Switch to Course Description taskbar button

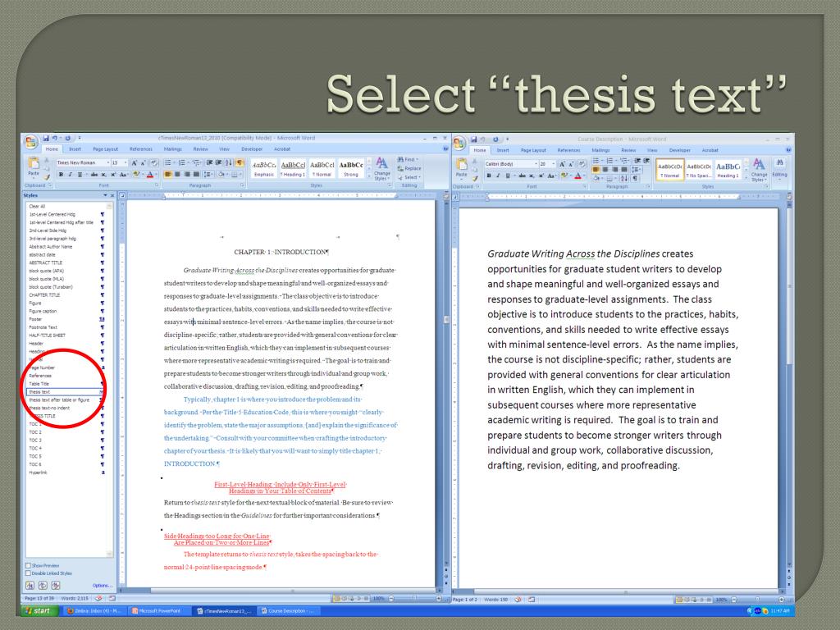click(x=290, y=610)
